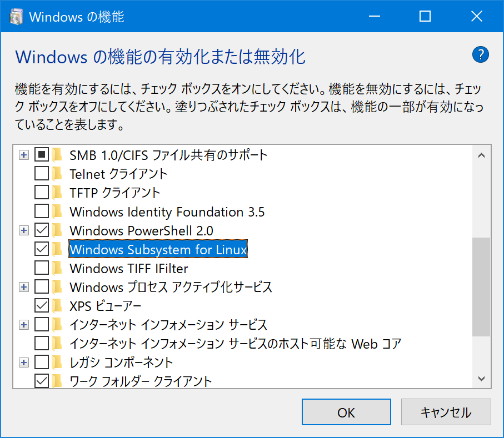The height and width of the screenshot is (438, 504).
Task: Enable the Telnet クライアント checkbox
Action: (x=42, y=174)
